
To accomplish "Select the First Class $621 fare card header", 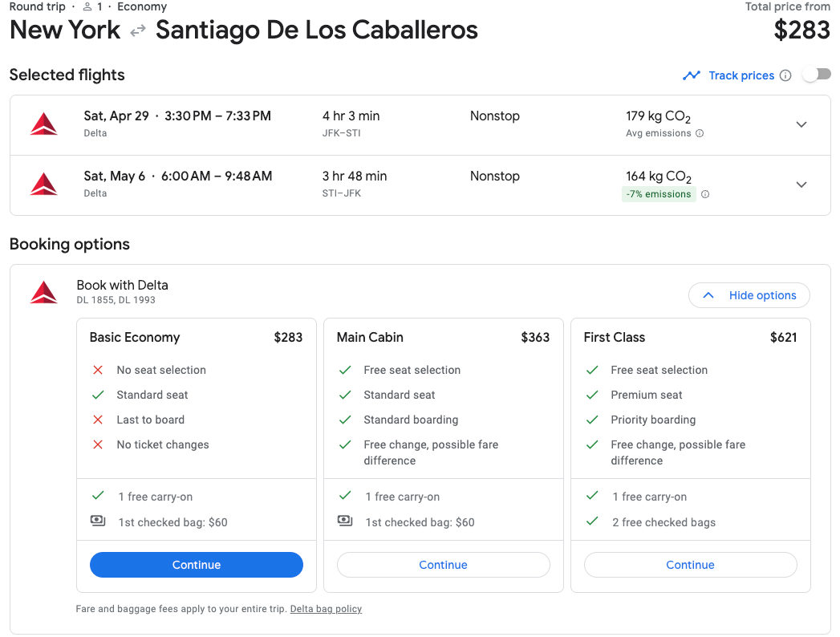I will coord(690,337).
